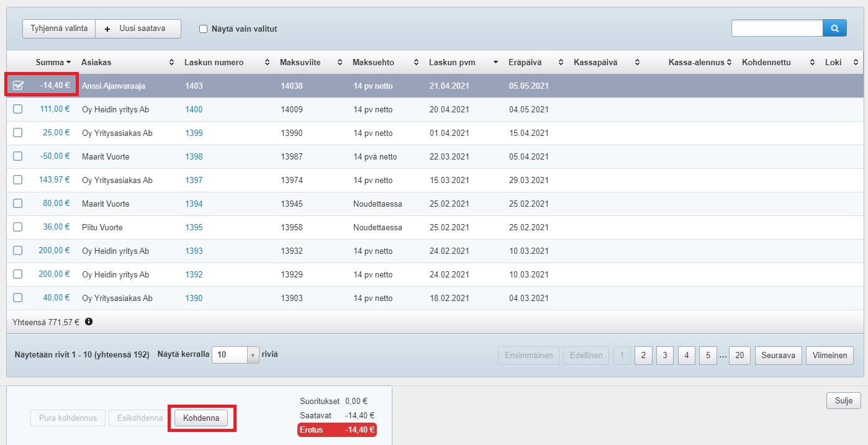
Task: Sort by Kohdennettu column arrows
Action: pos(811,63)
